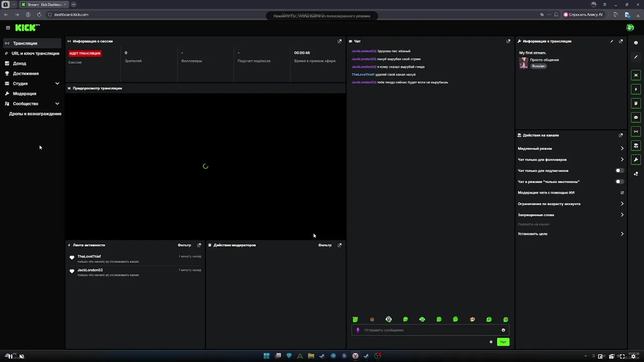
Task: Select Трансляция in sidebar
Action: point(33,43)
